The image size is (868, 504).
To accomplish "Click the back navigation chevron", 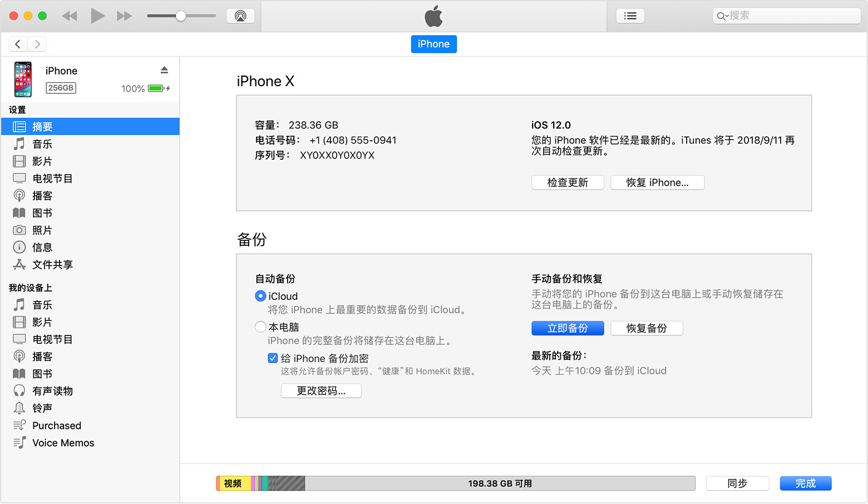I will click(x=18, y=44).
